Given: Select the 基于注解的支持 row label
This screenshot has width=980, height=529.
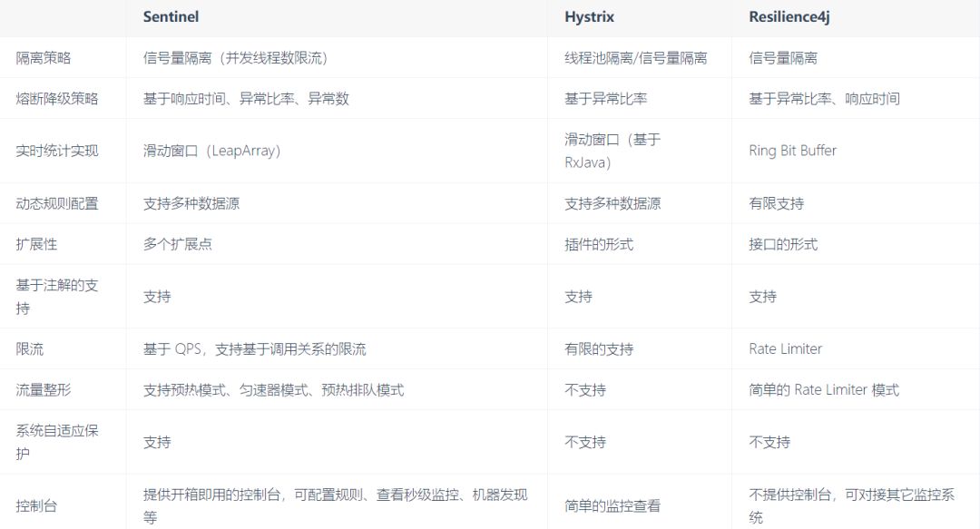Looking at the screenshot, I should [x=57, y=297].
